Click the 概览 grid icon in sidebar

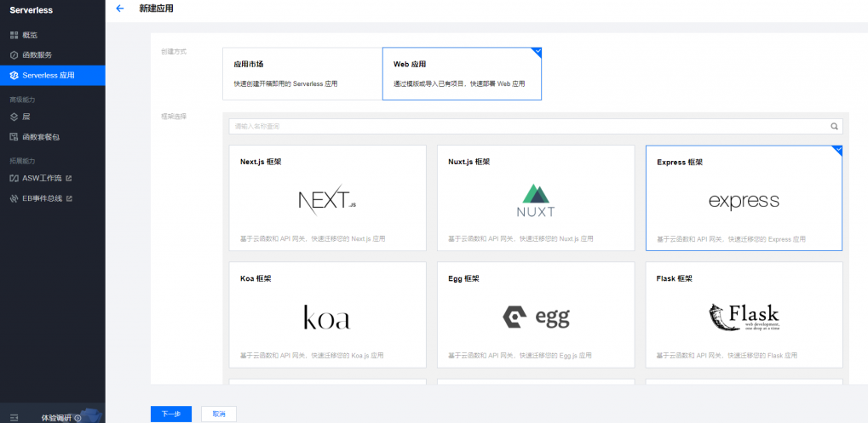[14, 35]
